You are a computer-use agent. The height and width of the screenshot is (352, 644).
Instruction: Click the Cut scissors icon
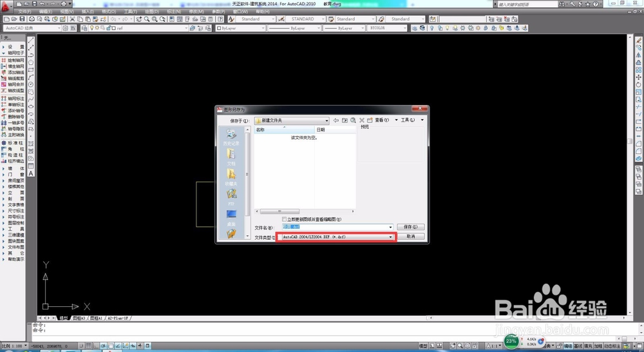pyautogui.click(x=72, y=19)
